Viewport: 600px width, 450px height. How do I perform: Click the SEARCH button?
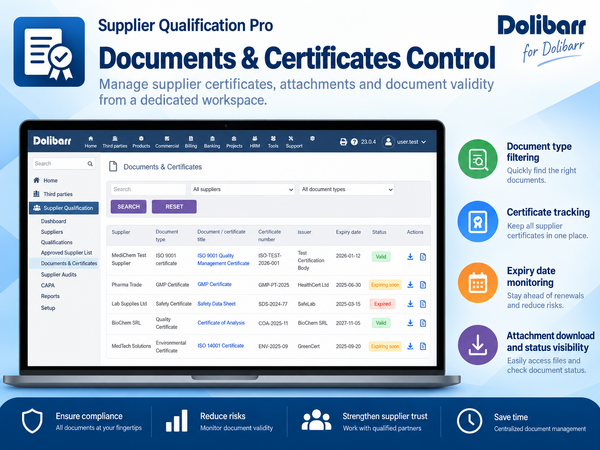[129, 207]
